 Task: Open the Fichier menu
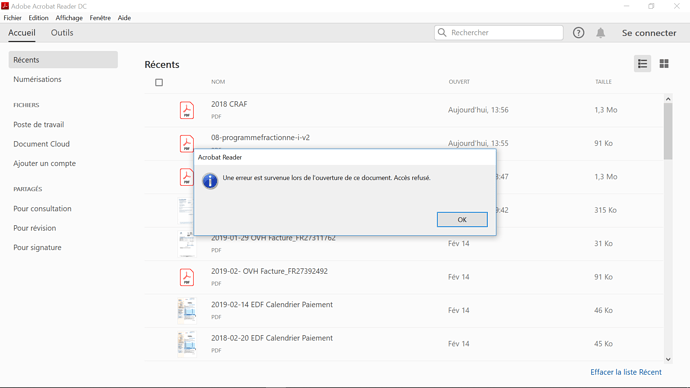[12, 18]
